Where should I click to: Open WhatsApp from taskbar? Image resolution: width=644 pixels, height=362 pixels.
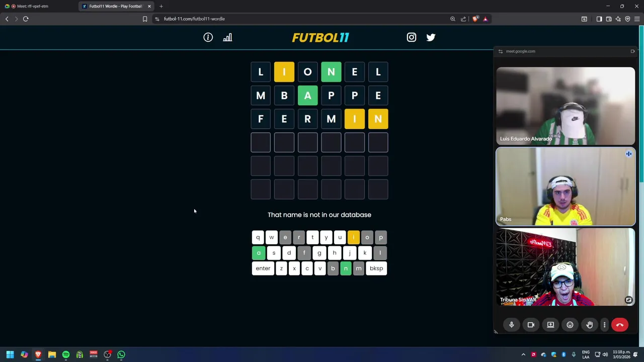click(121, 354)
